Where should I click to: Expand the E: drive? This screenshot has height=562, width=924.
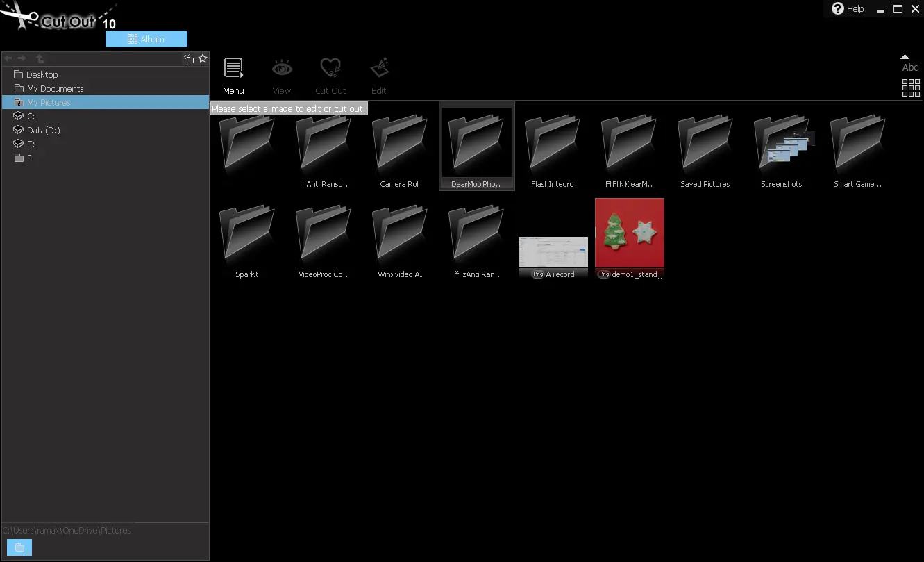pyautogui.click(x=31, y=144)
